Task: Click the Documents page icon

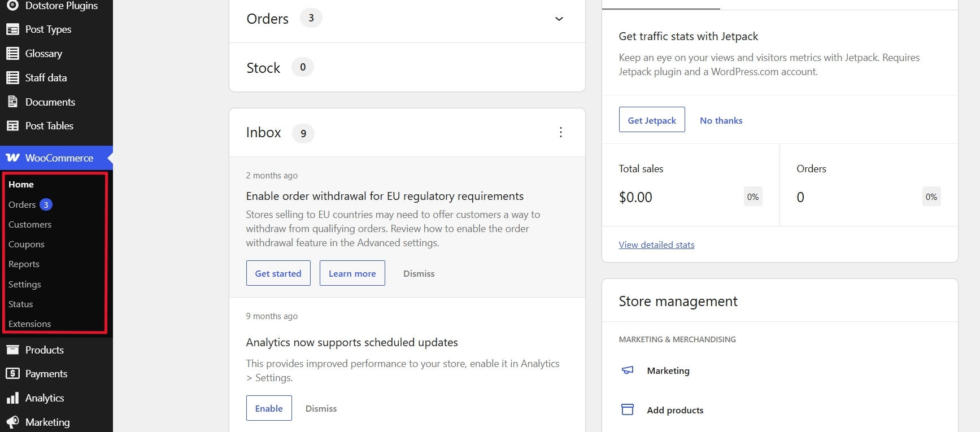Action: 12,102
